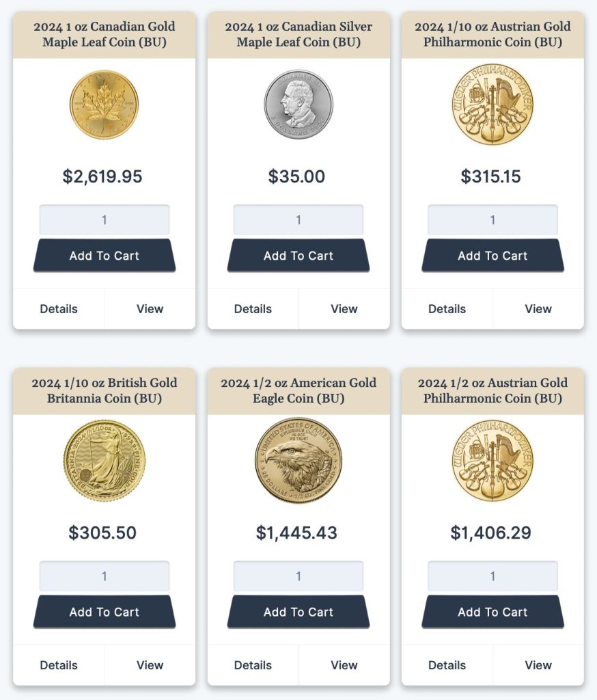Open the 1/2 oz Austrian Philharmonic coin image
Image resolution: width=597 pixels, height=700 pixels.
492,460
